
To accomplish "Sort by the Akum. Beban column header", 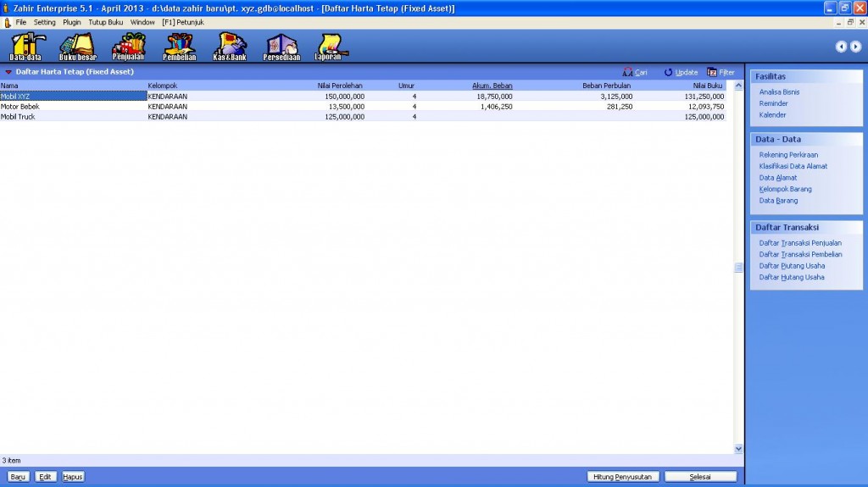I will pyautogui.click(x=492, y=86).
